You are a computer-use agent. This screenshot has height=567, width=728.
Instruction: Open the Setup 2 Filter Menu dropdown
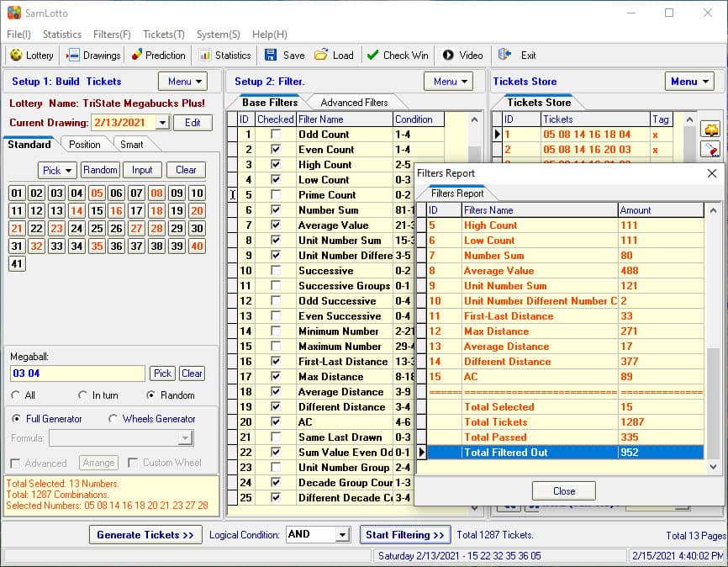(x=449, y=82)
